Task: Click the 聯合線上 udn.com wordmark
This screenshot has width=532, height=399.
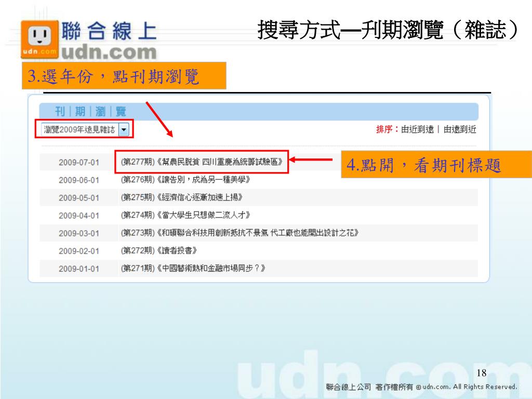Action: [109, 41]
